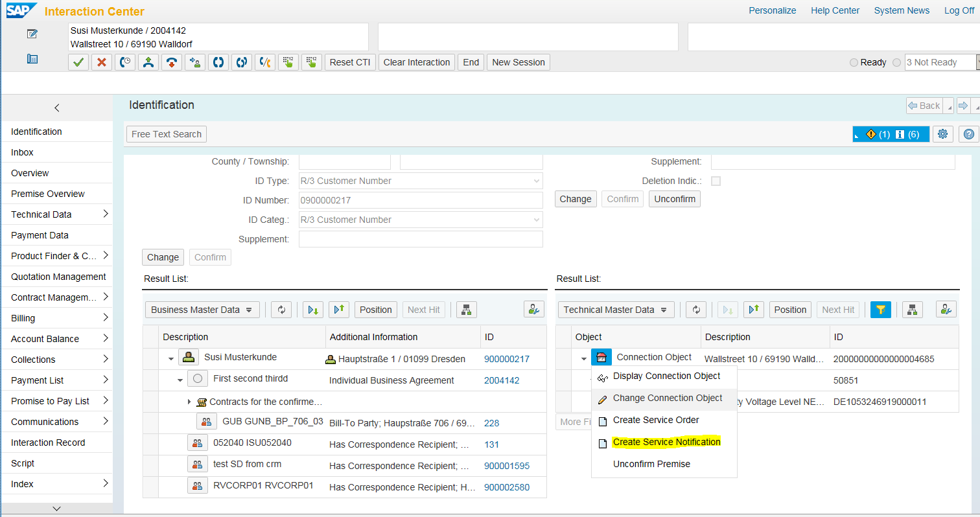
Task: Click the hierarchy icon in Technical Master Data
Action: pyautogui.click(x=913, y=310)
